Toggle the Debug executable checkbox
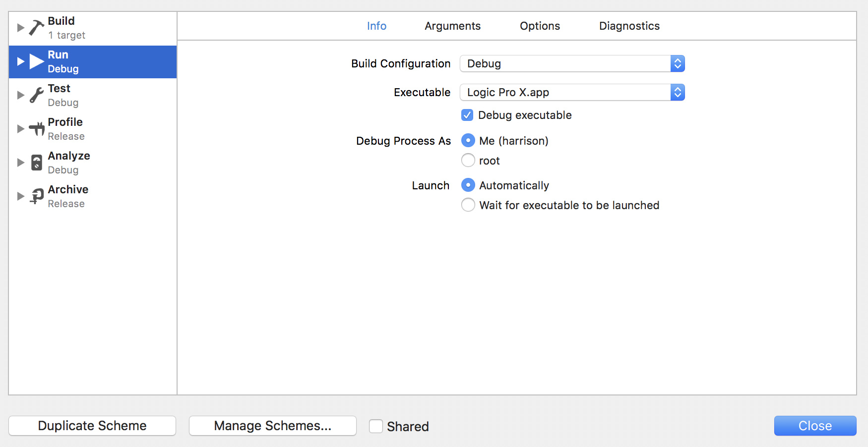 pyautogui.click(x=467, y=115)
